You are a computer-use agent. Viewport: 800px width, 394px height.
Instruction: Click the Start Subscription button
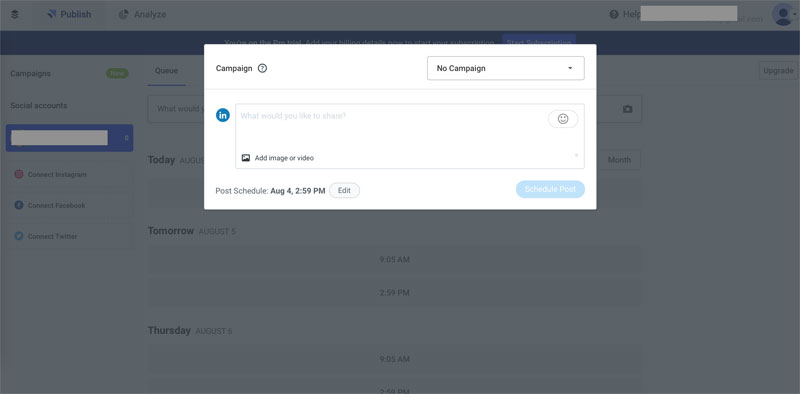tap(539, 43)
